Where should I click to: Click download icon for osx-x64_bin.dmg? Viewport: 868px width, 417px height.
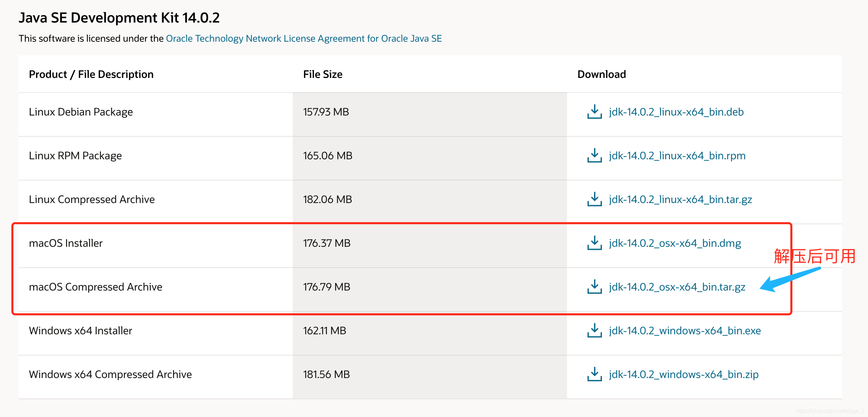click(x=594, y=243)
